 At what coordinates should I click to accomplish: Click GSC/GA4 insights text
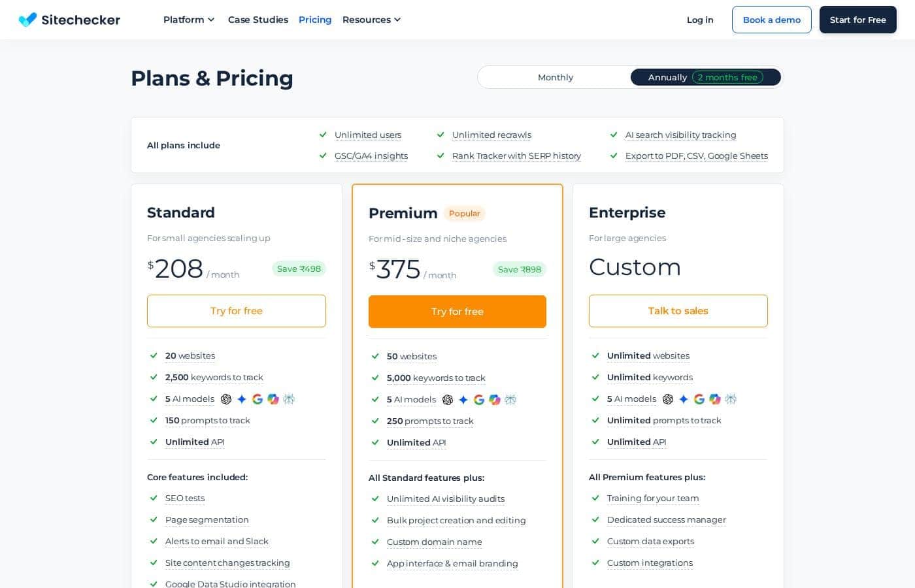click(371, 155)
